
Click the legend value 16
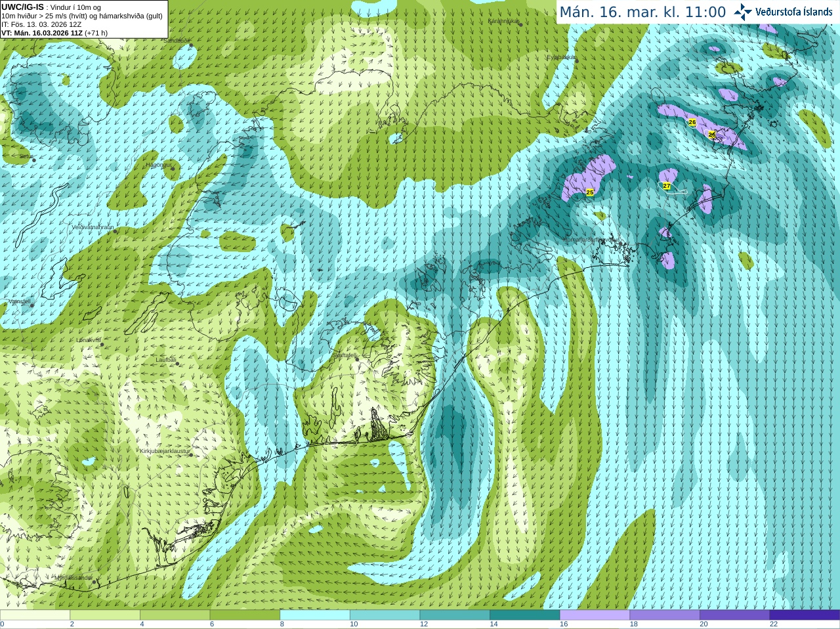click(564, 624)
